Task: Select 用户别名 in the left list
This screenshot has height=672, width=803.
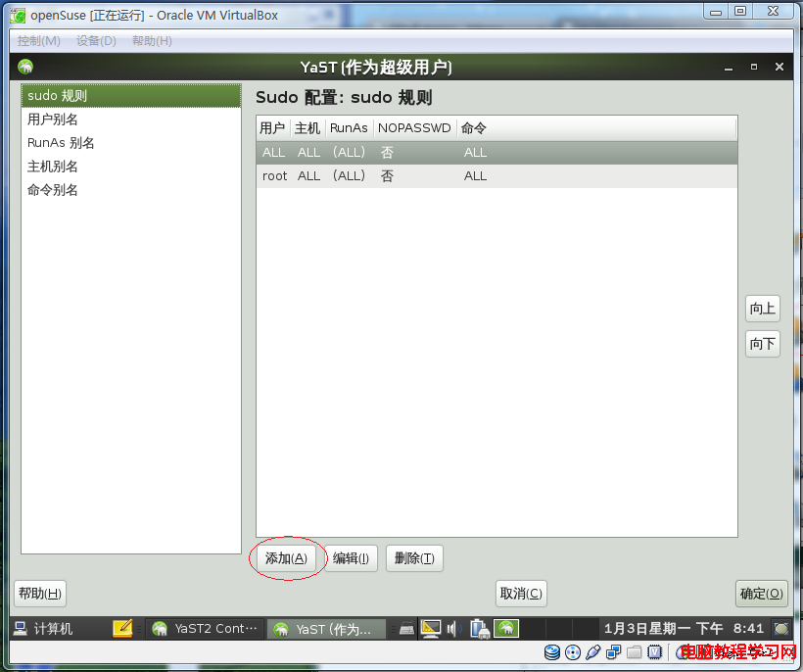Action: (x=131, y=120)
